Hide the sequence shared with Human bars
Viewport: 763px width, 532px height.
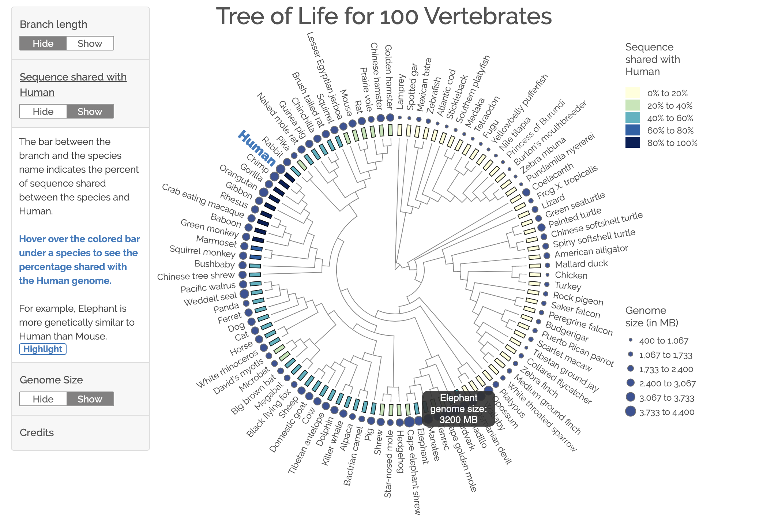tap(43, 112)
